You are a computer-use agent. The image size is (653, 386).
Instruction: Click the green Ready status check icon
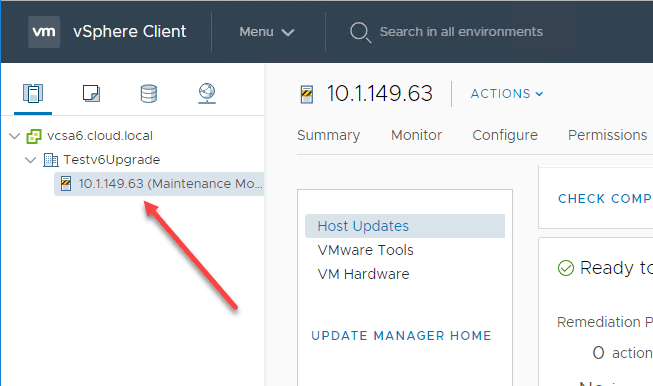point(566,268)
